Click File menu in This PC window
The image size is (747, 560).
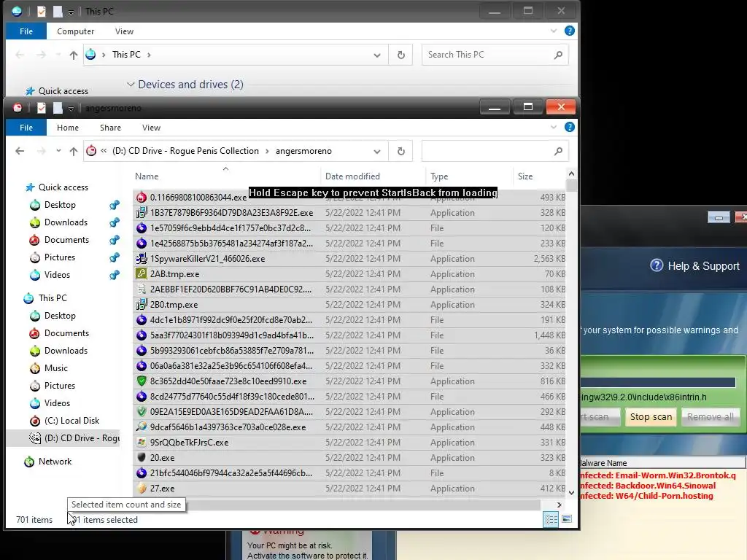point(26,31)
